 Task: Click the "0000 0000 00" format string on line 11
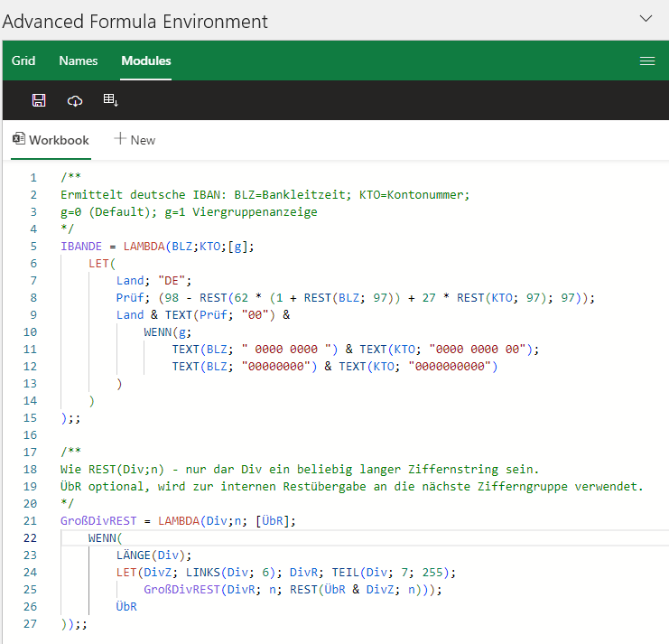pyautogui.click(x=477, y=350)
